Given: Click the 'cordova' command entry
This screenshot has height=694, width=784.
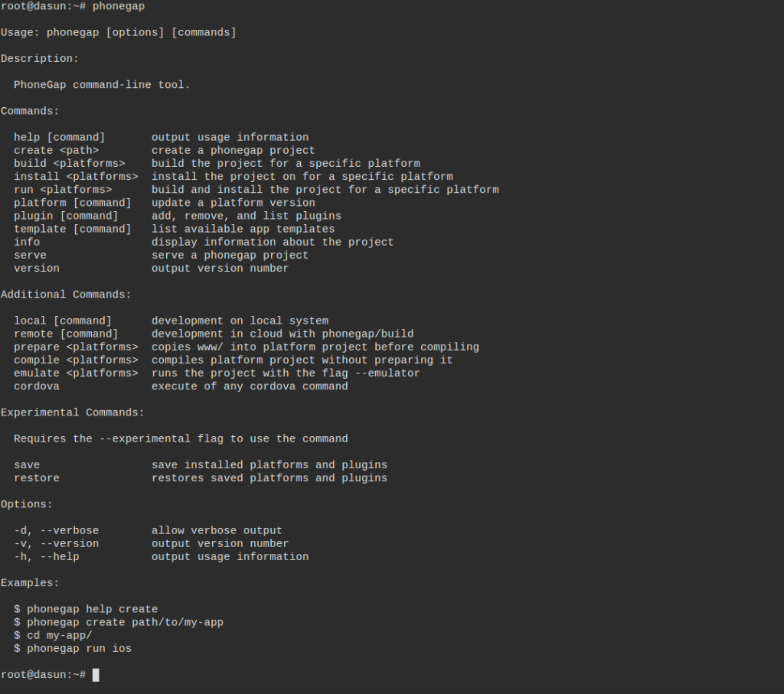Looking at the screenshot, I should click(37, 386).
